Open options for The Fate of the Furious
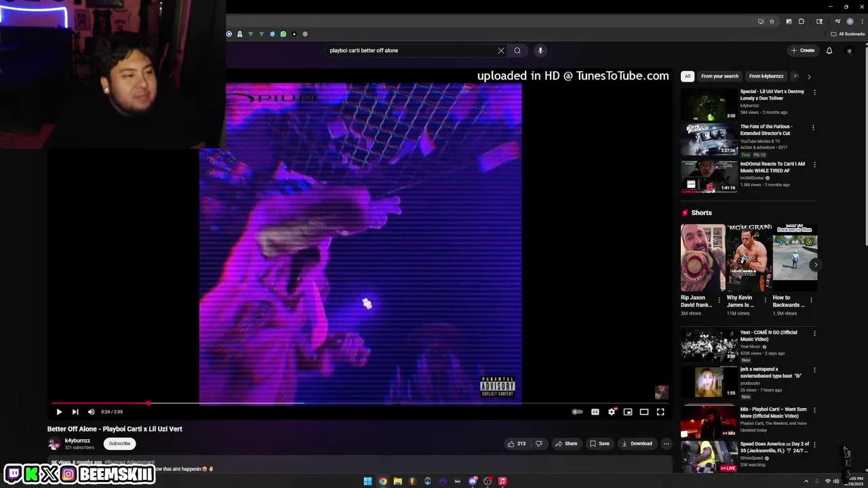This screenshot has width=868, height=488. tap(813, 127)
